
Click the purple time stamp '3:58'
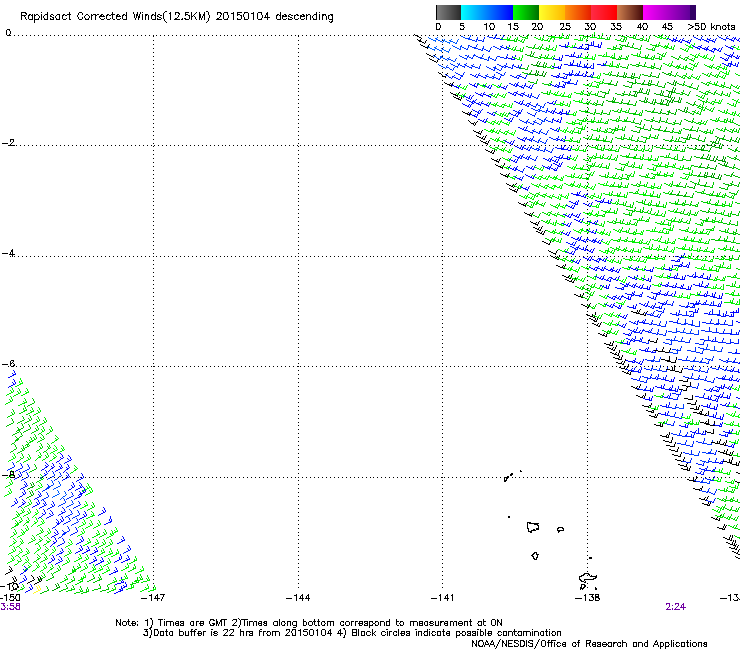[10, 607]
